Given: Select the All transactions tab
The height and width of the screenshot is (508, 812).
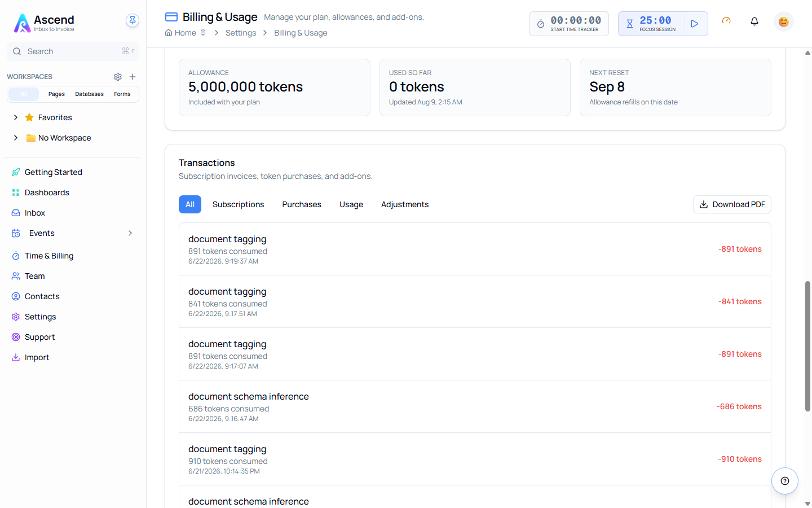Looking at the screenshot, I should [x=190, y=204].
